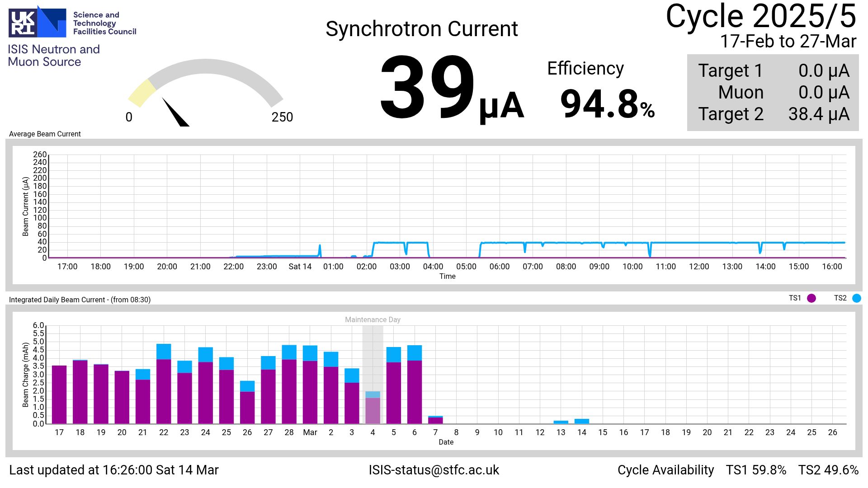Click the ISIS-status@stfc.ac.uk email address

(x=434, y=470)
